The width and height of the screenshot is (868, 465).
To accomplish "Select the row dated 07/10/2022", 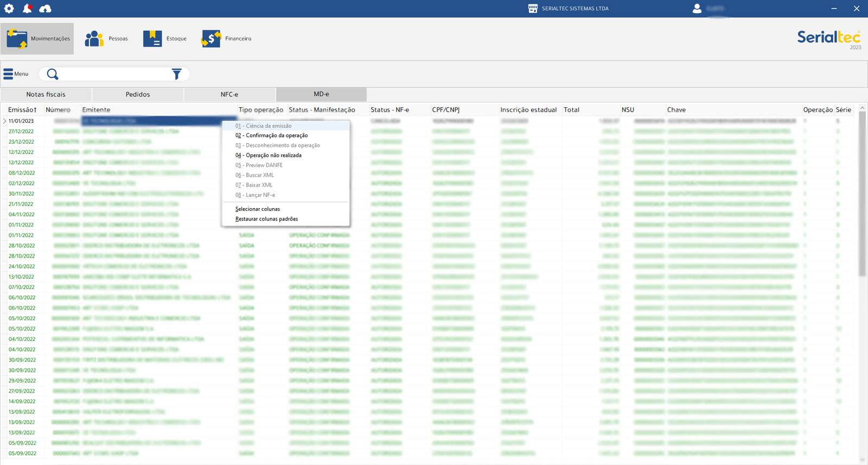I will pos(430,287).
